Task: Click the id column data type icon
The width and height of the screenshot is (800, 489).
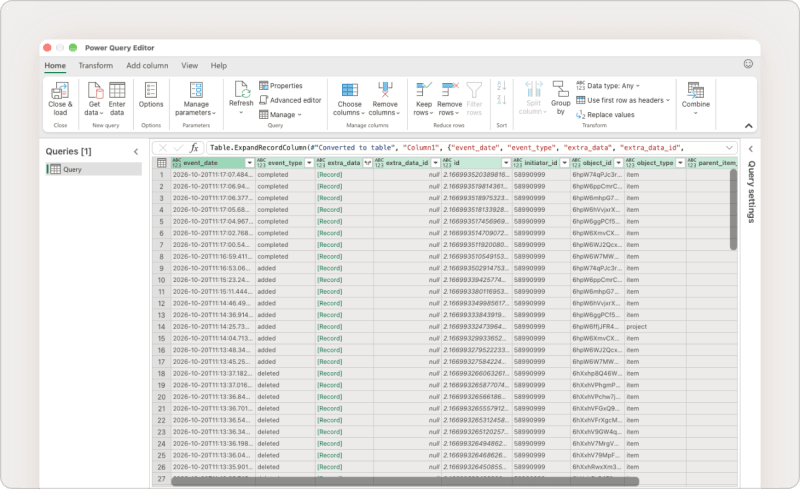Action: [x=447, y=163]
